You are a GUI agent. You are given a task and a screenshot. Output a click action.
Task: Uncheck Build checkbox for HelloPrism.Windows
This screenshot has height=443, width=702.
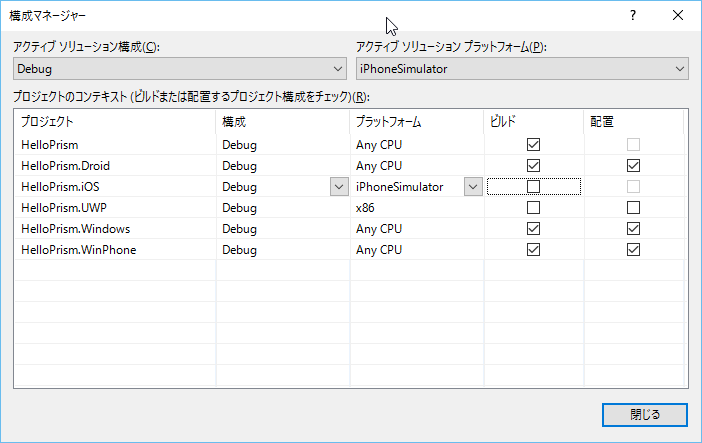click(533, 228)
